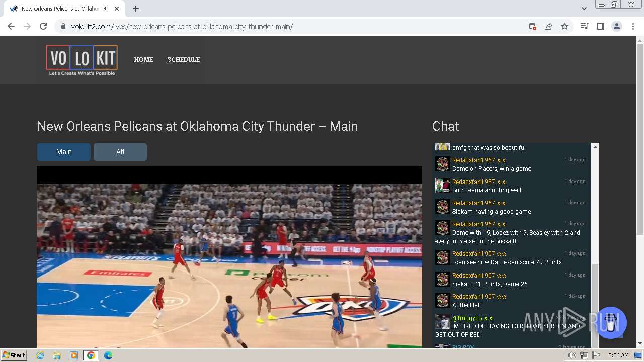
Task: Open File Explorer from taskbar
Action: point(57,355)
